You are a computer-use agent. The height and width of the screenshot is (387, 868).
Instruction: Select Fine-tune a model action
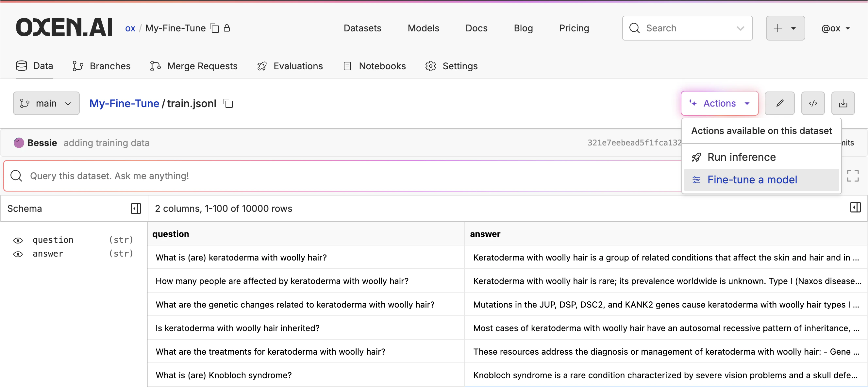coord(752,179)
